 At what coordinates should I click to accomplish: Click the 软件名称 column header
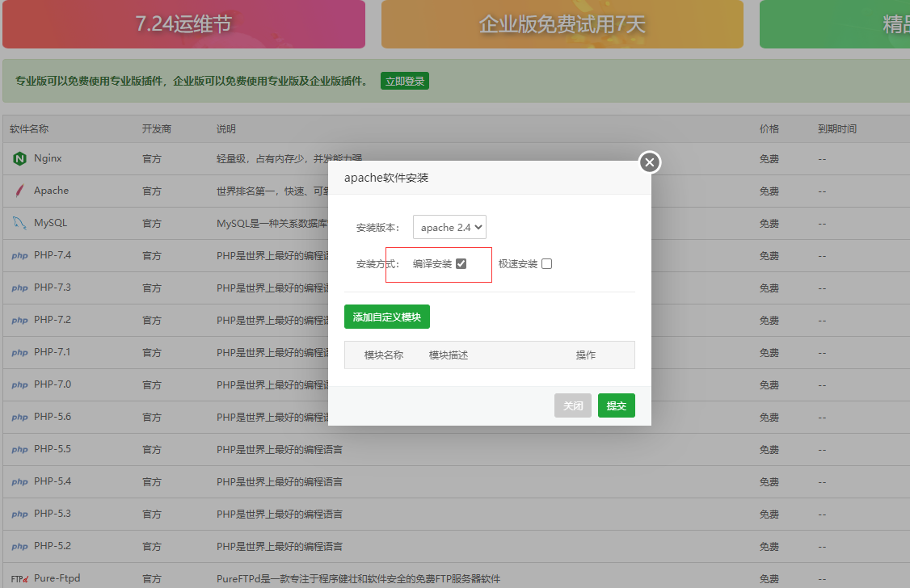(x=29, y=128)
